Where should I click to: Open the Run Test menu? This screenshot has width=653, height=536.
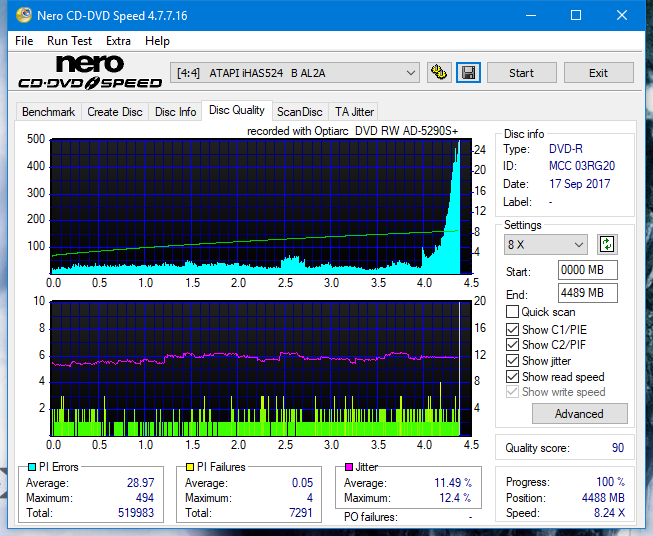point(69,41)
